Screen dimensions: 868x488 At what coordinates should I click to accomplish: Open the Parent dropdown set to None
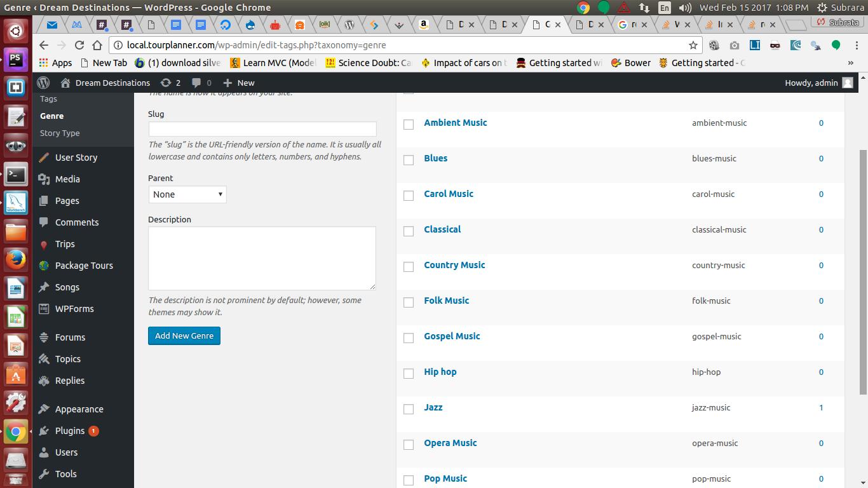coord(187,194)
